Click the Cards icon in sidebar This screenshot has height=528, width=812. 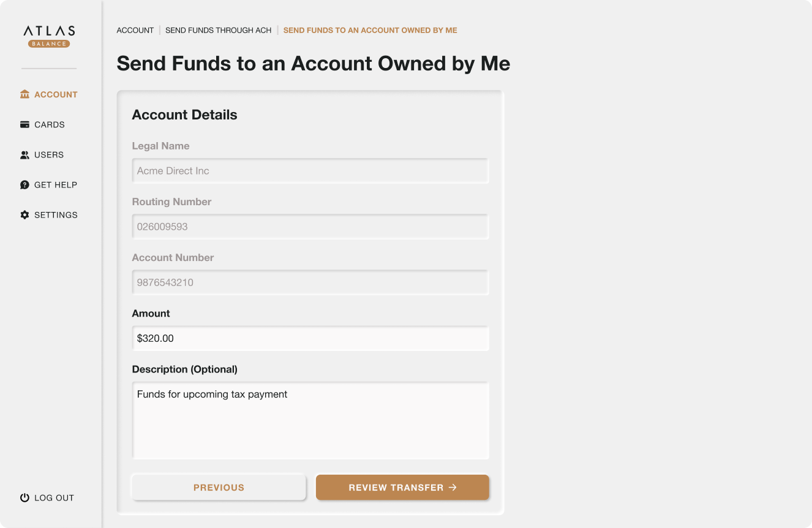[x=24, y=124]
